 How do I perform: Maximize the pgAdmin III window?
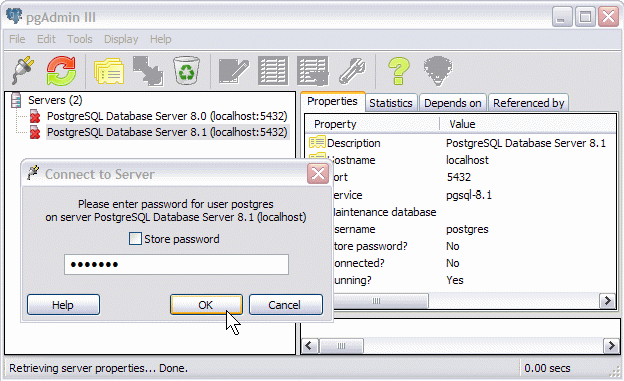click(x=585, y=17)
